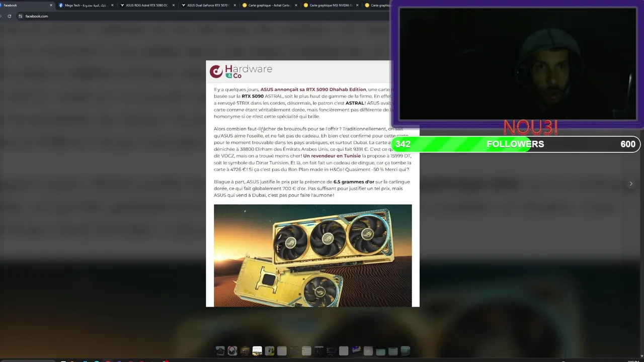Click the bold '6.5 grammes d'or' text
The image size is (644, 362).
(354, 182)
